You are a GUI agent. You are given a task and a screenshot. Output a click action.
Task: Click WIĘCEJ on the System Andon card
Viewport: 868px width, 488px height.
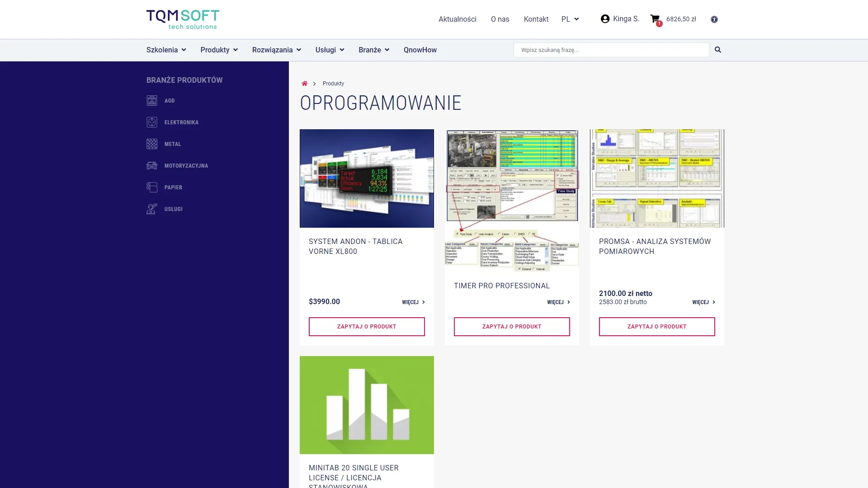[x=414, y=302]
